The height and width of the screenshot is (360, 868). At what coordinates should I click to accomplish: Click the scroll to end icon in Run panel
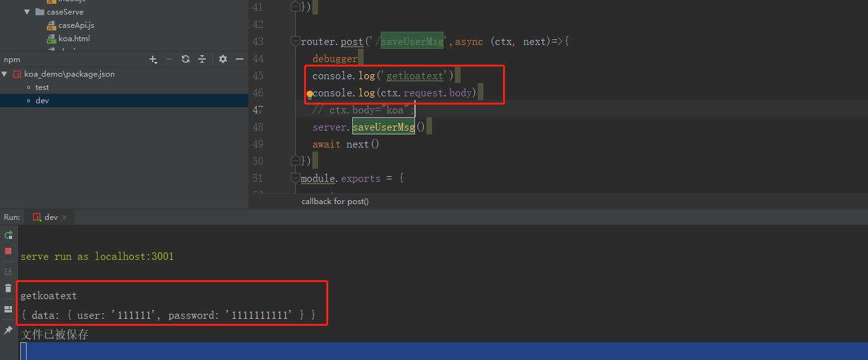[8, 271]
